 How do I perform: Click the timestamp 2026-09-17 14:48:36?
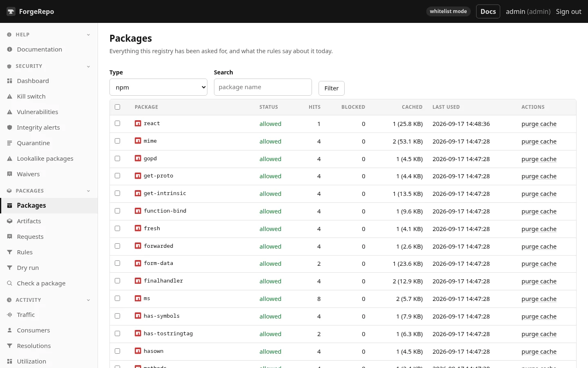coord(461,124)
